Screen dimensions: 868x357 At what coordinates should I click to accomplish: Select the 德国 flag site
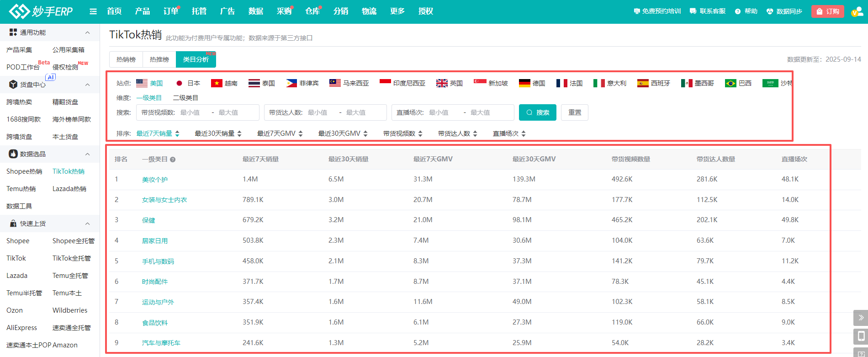(x=532, y=83)
